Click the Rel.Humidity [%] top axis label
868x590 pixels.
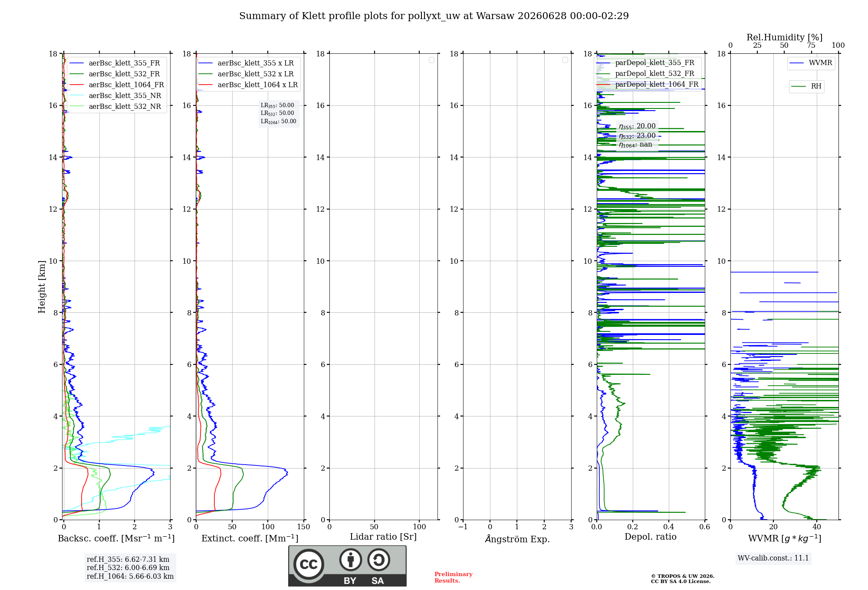(x=785, y=37)
